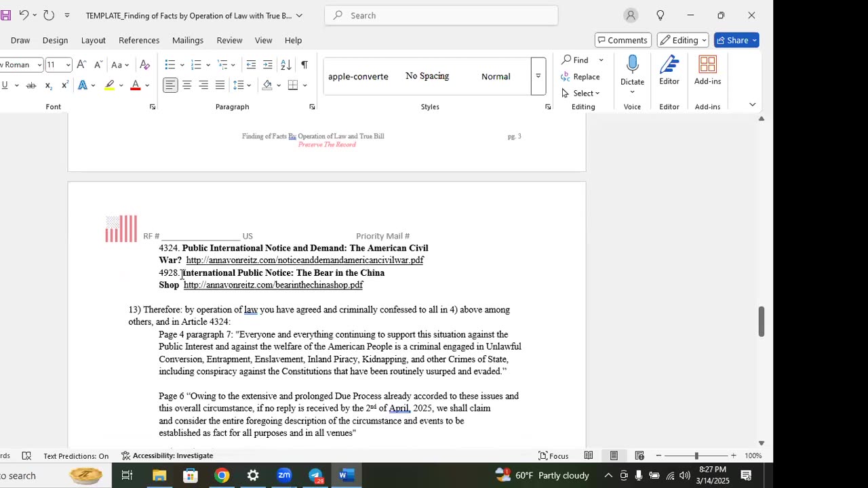Apply subscript formatting

(48, 85)
